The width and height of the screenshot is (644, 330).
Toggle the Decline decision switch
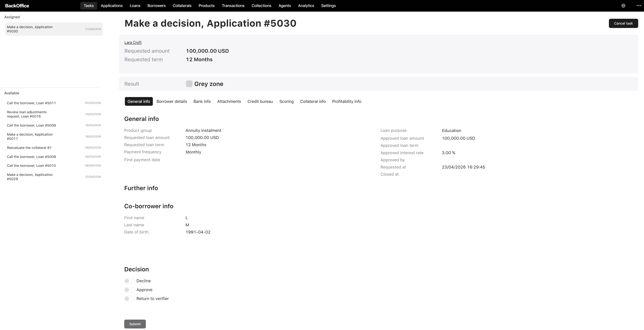(x=129, y=281)
